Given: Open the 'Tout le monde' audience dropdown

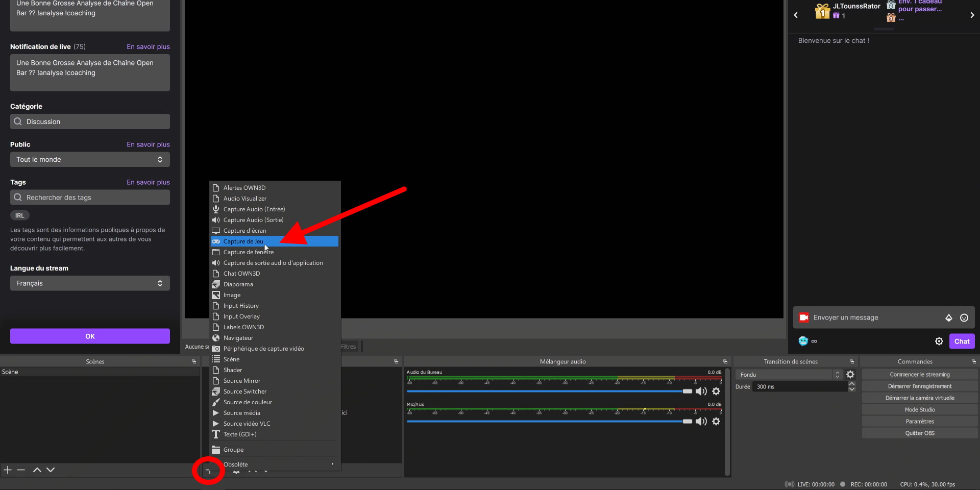Looking at the screenshot, I should coord(90,159).
